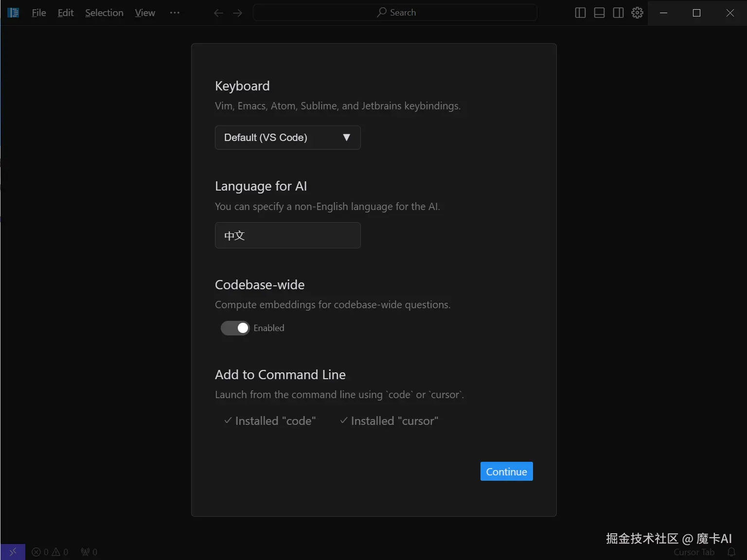Toggle the primary side bar layout icon

(x=580, y=13)
